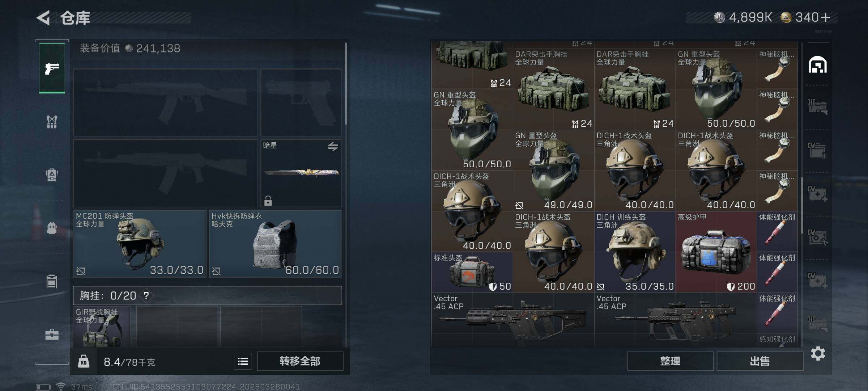Select the toolbox category in left sidebar
Viewport: 868px width, 391px height.
52,335
